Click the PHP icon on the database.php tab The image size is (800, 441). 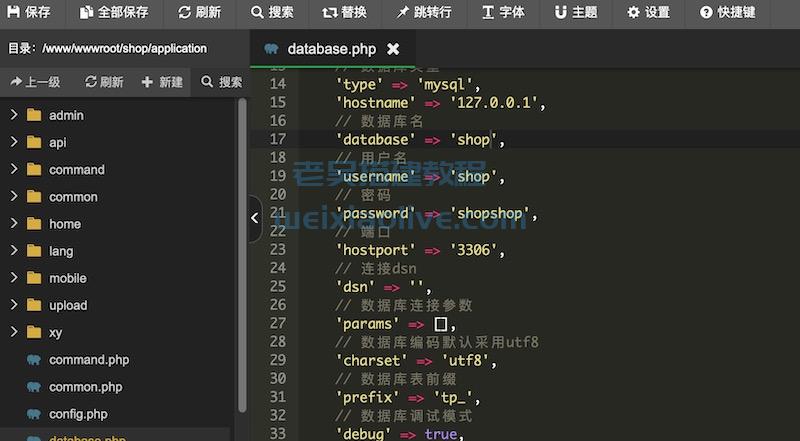coord(271,48)
